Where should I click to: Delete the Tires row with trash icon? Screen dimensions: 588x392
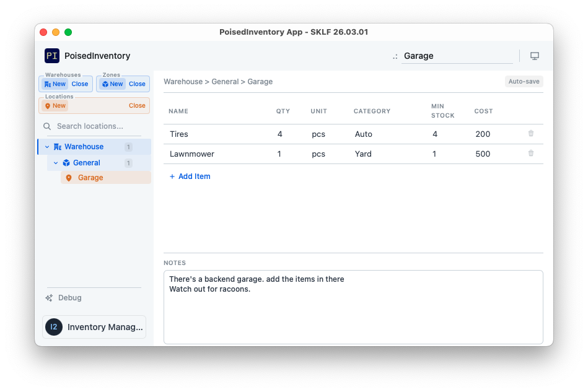(530, 133)
